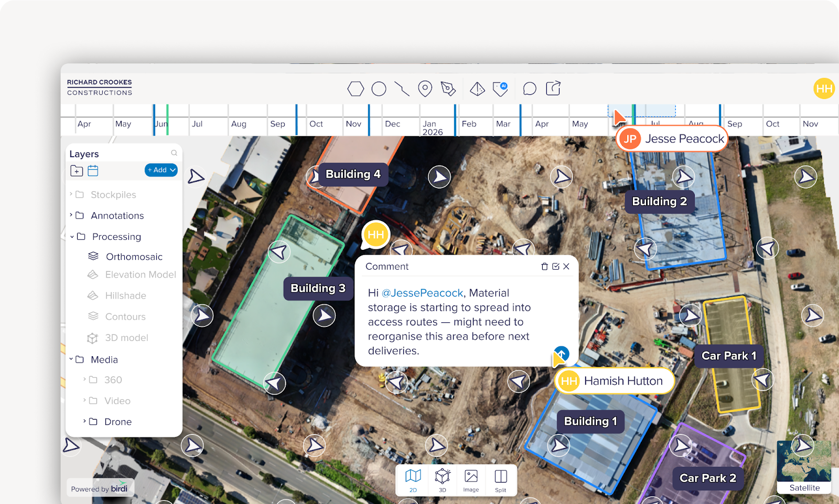Click the Orthomosaic layer stack icon
Screen dimensions: 839x504
tap(93, 256)
